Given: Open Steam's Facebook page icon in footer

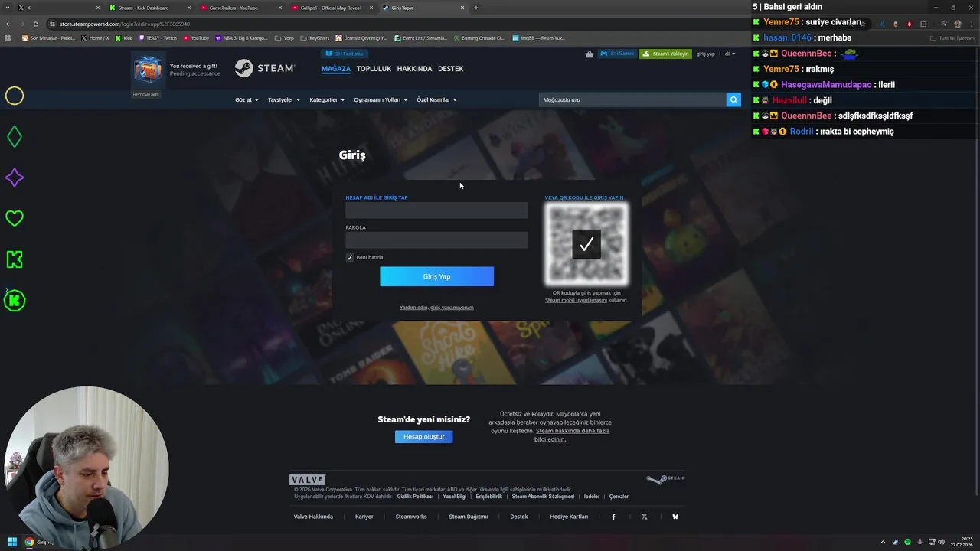Looking at the screenshot, I should pos(613,517).
